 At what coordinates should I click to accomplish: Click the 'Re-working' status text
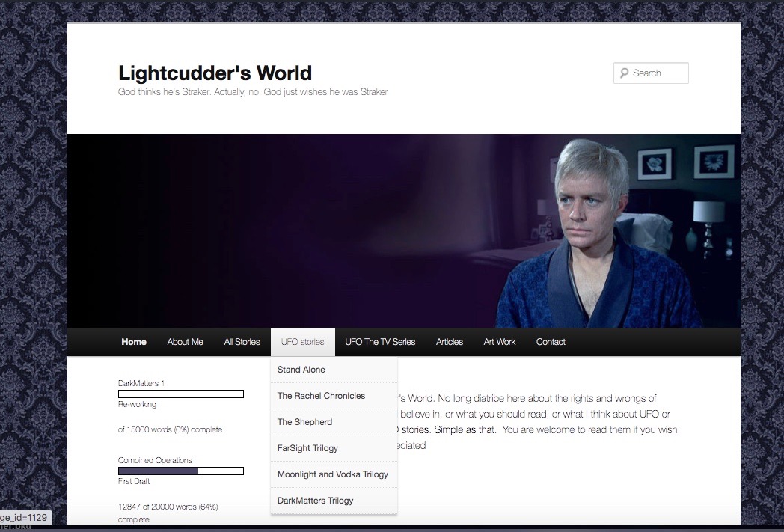137,405
